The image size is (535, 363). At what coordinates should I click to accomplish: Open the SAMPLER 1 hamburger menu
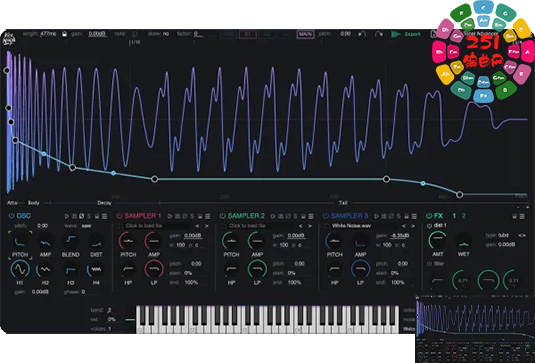pyautogui.click(x=207, y=216)
